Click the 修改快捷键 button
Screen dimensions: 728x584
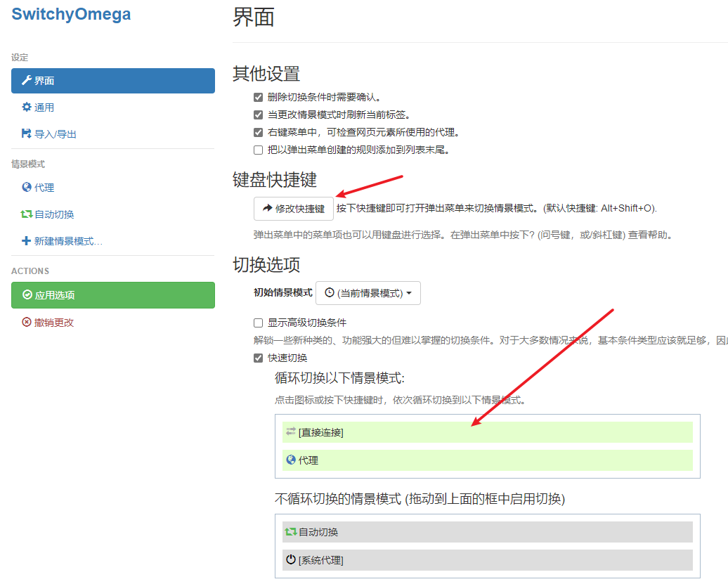point(294,209)
